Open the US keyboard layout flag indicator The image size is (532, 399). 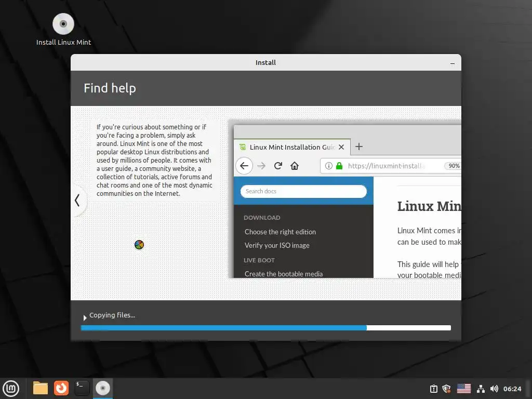coord(464,389)
